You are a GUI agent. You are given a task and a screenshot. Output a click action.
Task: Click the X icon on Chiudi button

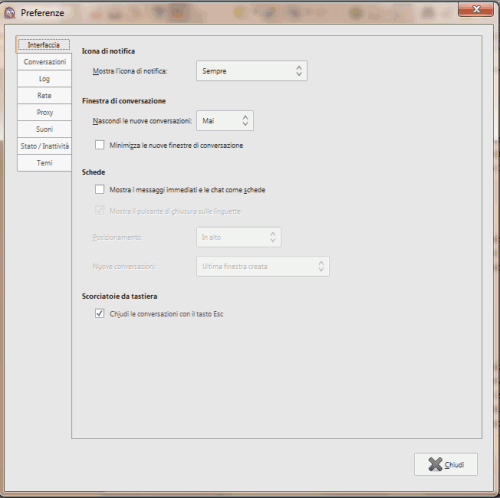coord(435,464)
